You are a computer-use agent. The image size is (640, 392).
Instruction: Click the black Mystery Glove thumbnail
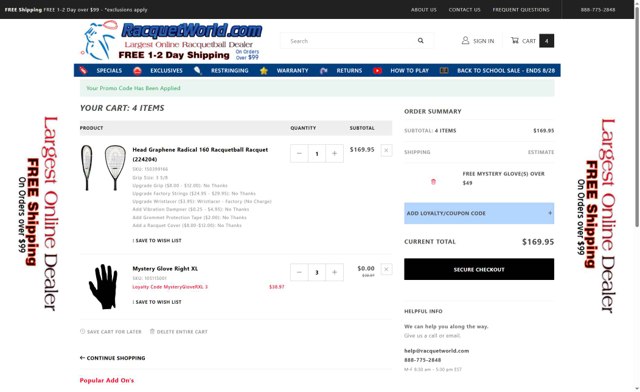[103, 286]
